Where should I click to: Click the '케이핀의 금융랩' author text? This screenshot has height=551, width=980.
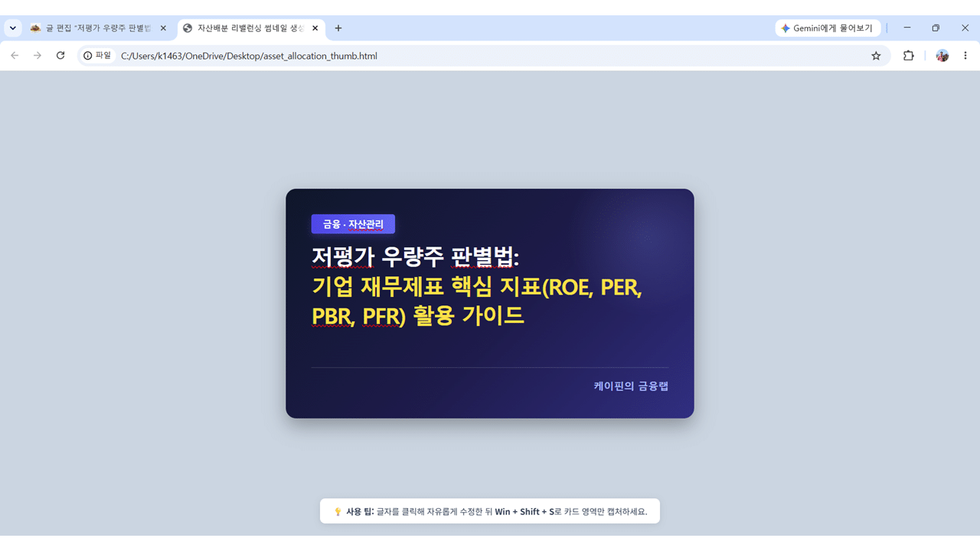click(631, 386)
